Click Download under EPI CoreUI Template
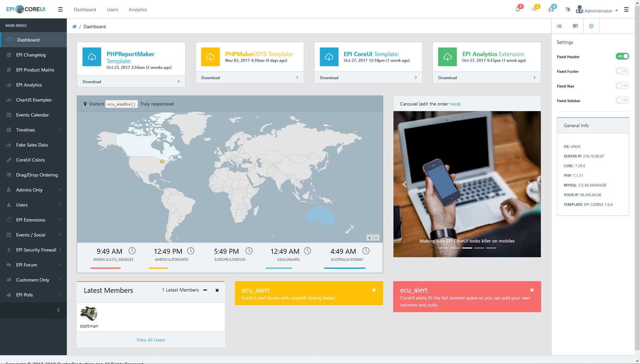The height and width of the screenshot is (364, 640). pos(368,78)
